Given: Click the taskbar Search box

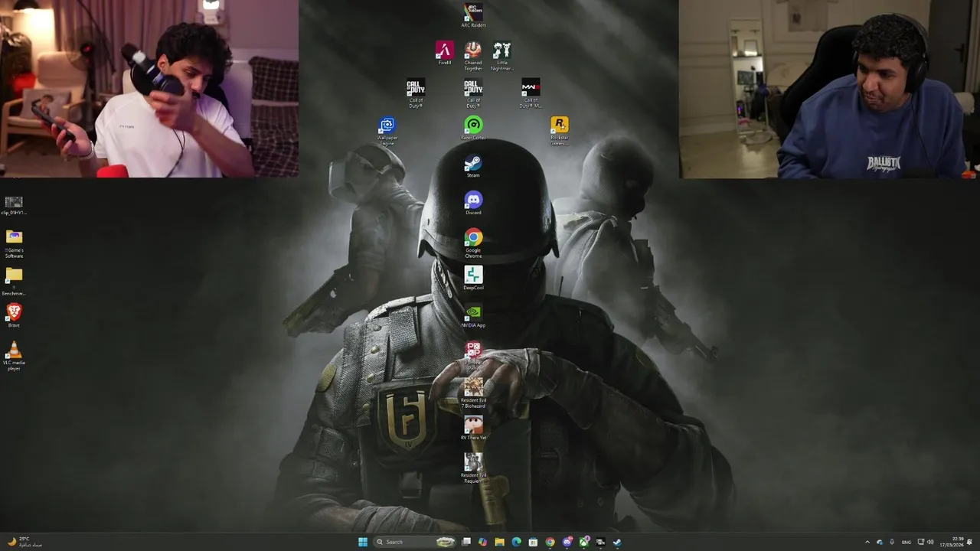Looking at the screenshot, I should point(415,542).
